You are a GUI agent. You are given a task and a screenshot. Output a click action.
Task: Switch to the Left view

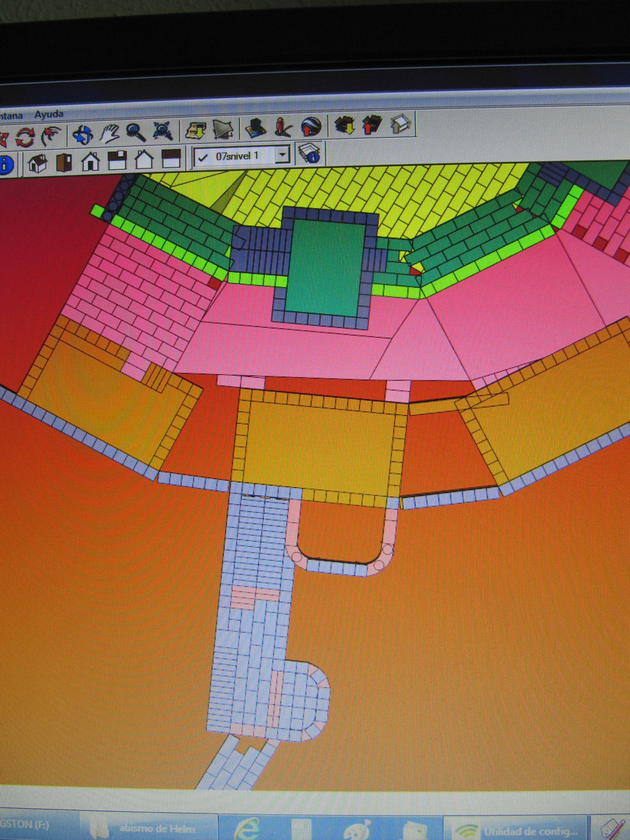click(171, 159)
